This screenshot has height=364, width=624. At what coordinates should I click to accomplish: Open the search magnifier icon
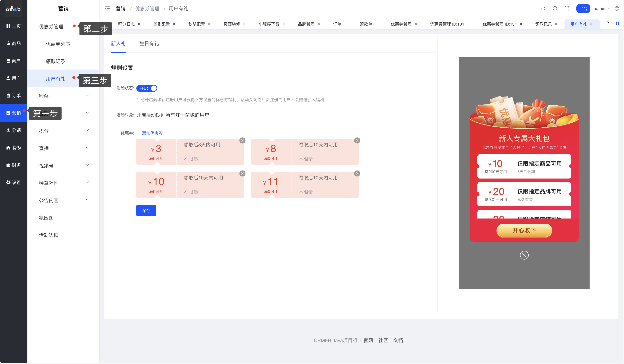click(x=555, y=8)
